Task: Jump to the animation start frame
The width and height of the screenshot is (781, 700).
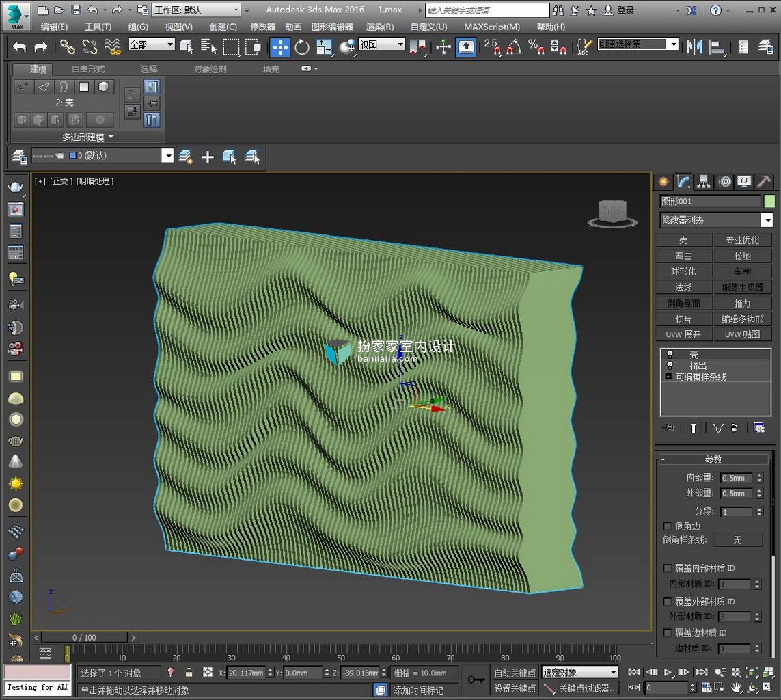Action: coord(633,672)
